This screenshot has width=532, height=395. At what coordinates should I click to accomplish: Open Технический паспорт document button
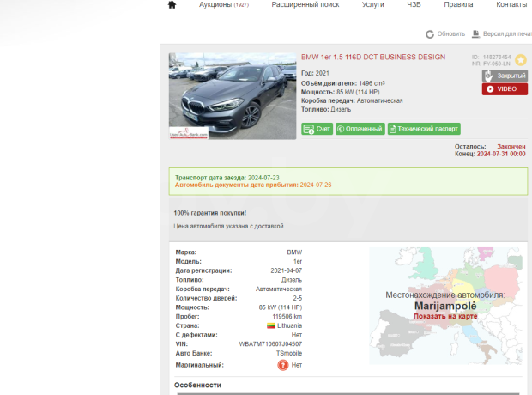click(x=424, y=129)
